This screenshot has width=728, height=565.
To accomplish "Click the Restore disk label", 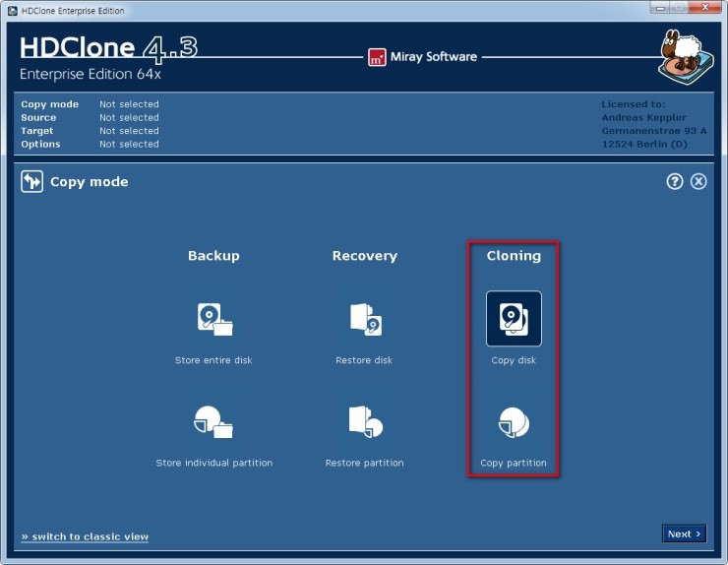I will click(x=364, y=360).
